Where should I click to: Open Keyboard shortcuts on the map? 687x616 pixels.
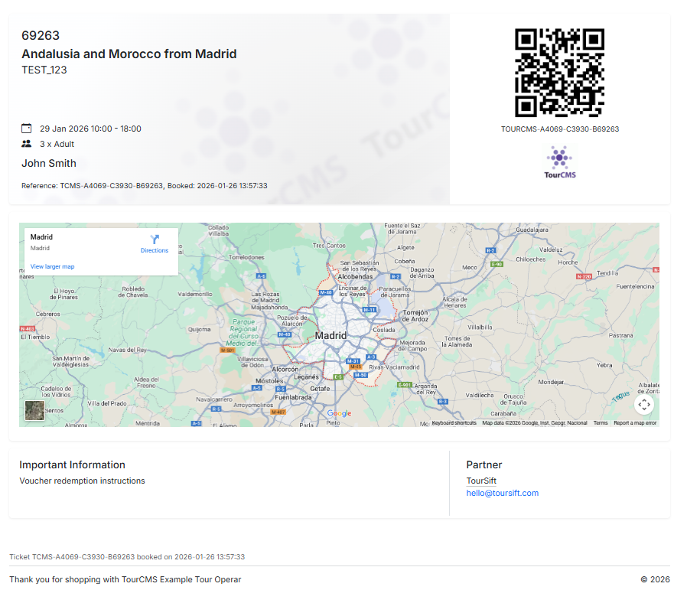tap(454, 423)
